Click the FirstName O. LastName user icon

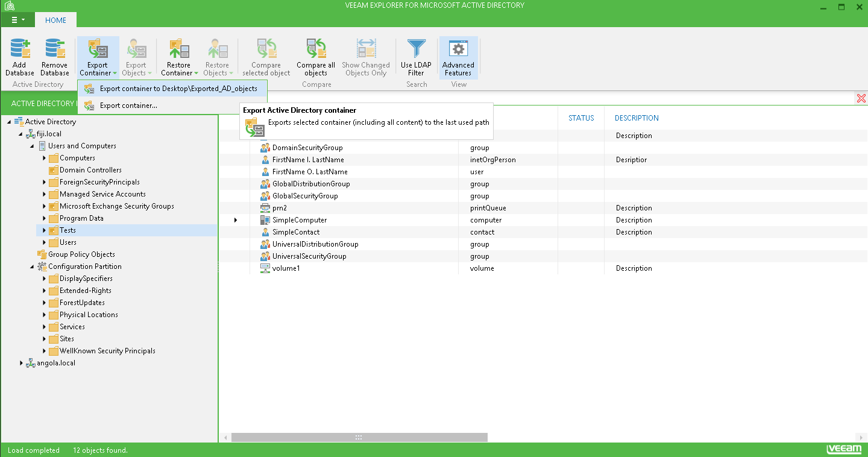265,172
